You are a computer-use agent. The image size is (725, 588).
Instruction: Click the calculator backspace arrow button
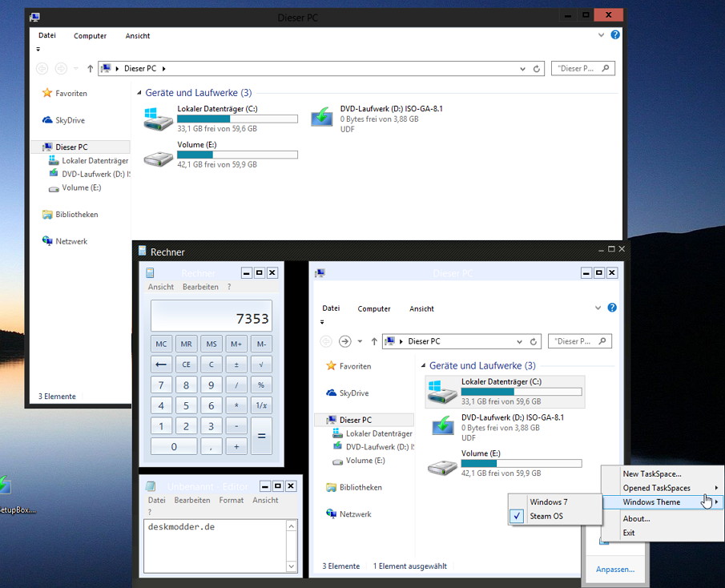[161, 364]
